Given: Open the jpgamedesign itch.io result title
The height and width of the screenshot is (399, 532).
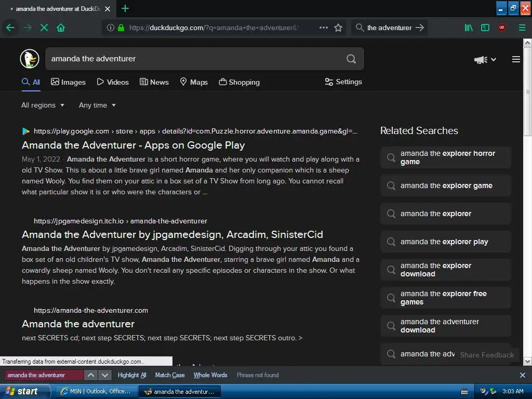Looking at the screenshot, I should point(172,234).
